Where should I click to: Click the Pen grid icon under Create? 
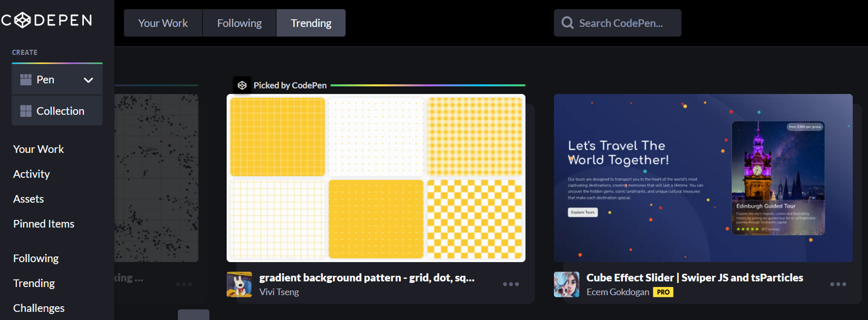pyautogui.click(x=25, y=80)
